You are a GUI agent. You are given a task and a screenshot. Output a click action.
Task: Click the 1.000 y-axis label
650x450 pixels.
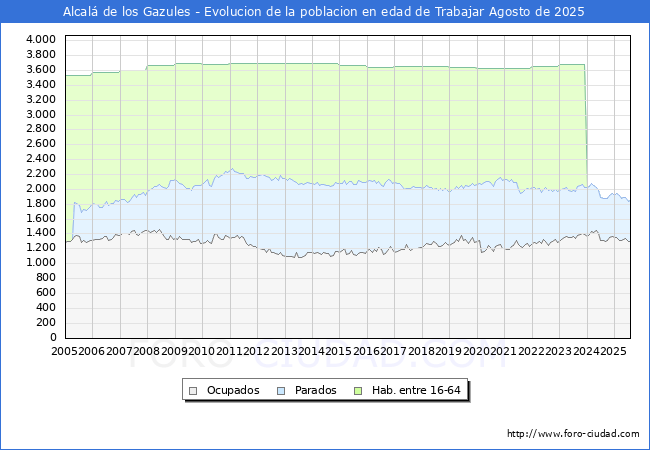(x=41, y=262)
